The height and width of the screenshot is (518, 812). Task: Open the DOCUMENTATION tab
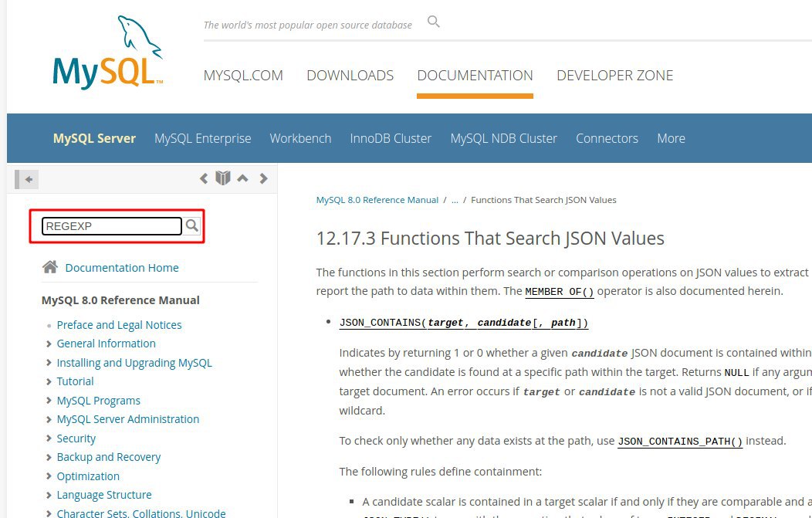point(475,76)
